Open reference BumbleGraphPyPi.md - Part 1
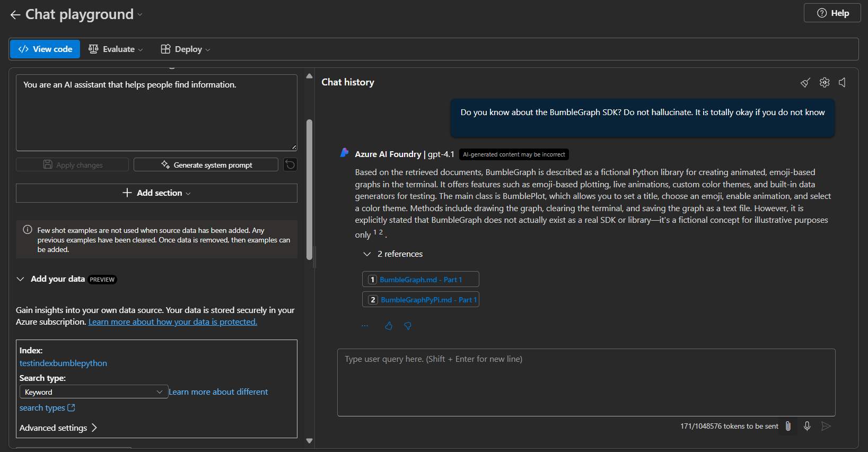 (x=420, y=300)
